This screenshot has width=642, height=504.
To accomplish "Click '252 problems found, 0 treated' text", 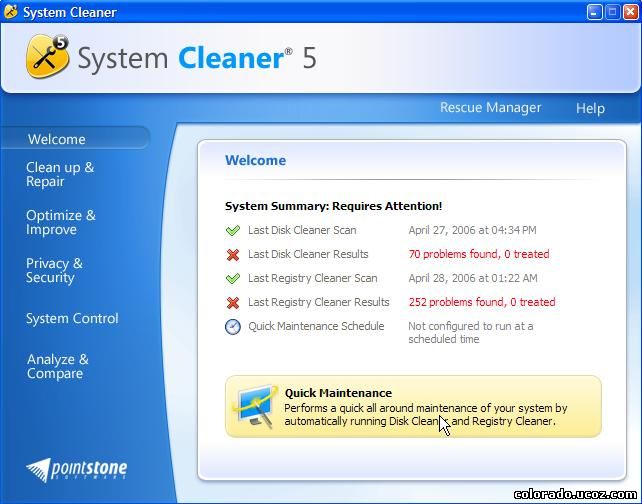I will tap(482, 302).
